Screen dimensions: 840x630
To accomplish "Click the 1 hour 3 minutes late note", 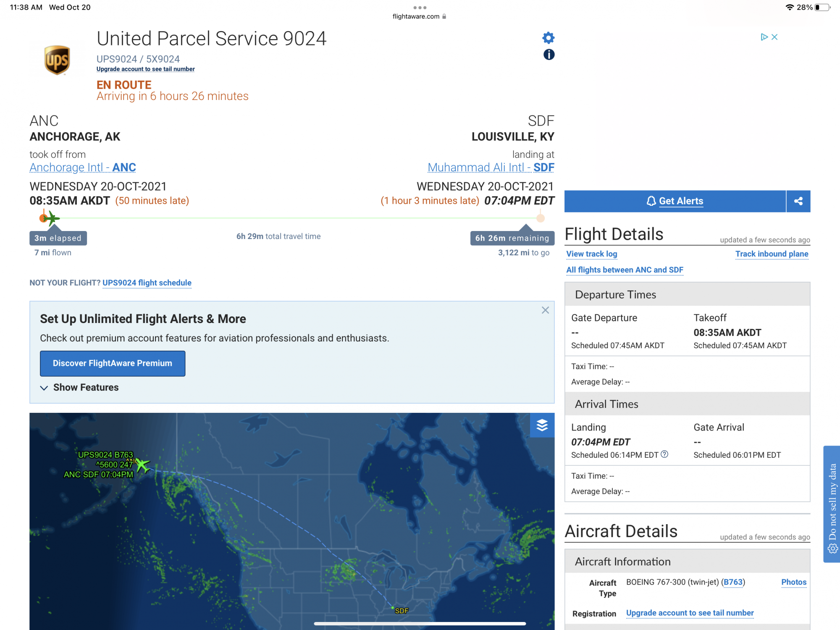I will coord(430,201).
